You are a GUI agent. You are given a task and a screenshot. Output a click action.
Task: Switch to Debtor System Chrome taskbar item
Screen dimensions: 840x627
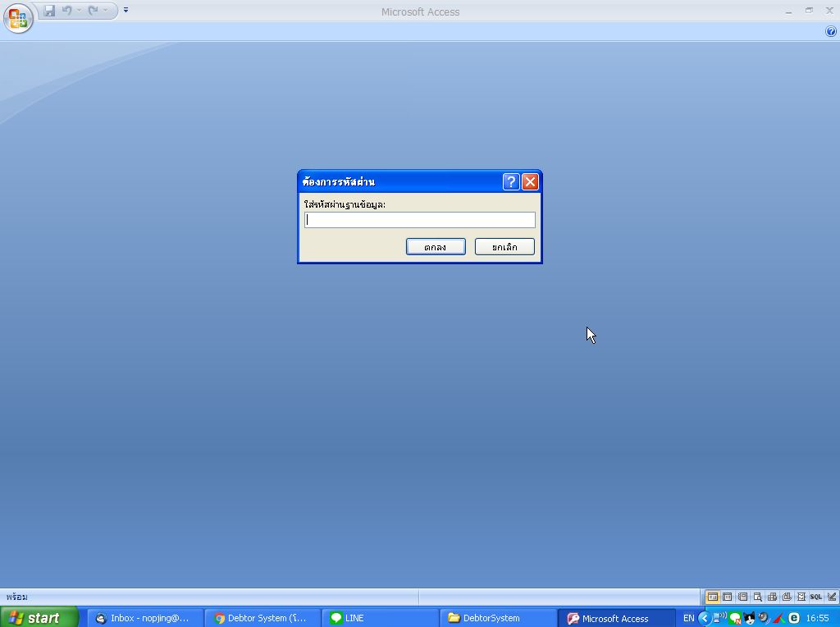click(x=263, y=618)
